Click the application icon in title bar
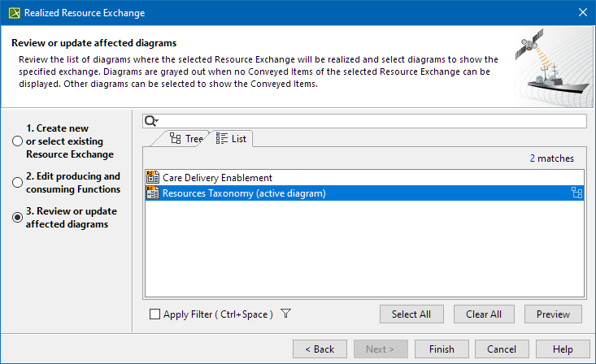 click(12, 12)
